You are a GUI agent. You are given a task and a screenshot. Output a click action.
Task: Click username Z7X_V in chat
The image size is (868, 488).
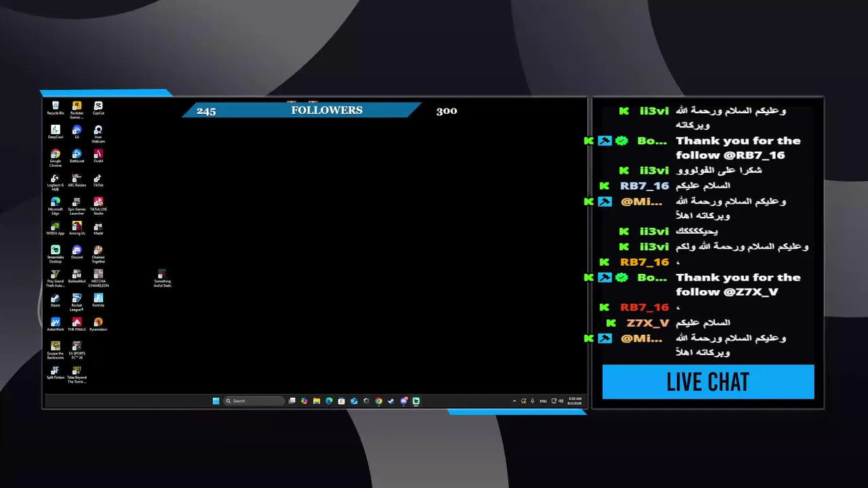(648, 323)
